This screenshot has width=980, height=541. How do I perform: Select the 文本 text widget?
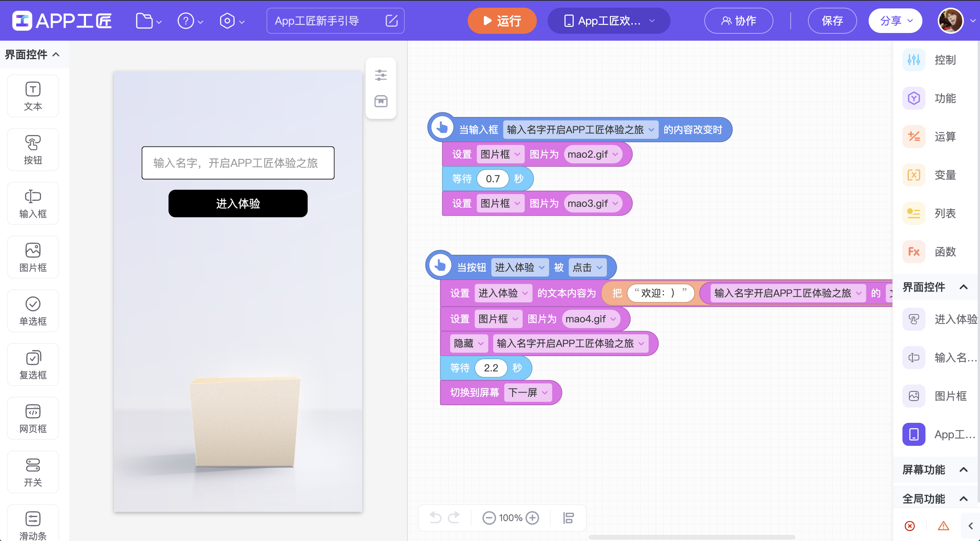[33, 96]
